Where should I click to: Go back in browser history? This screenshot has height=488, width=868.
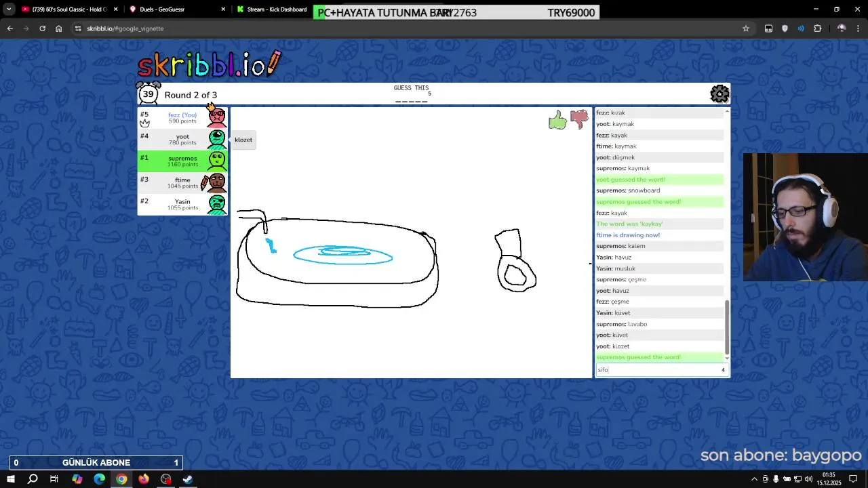[9, 28]
